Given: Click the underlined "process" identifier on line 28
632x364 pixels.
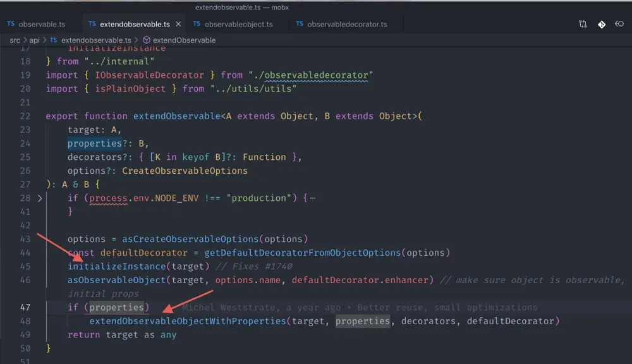Looking at the screenshot, I should [109, 198].
